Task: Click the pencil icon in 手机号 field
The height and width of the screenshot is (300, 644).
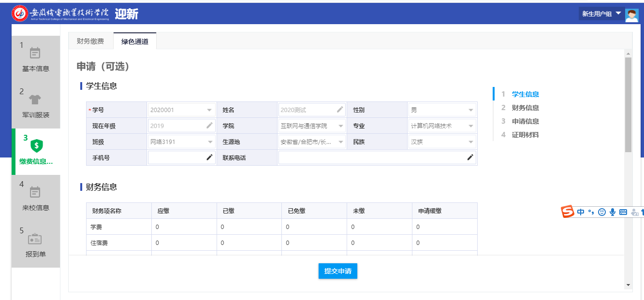Action: coord(209,157)
